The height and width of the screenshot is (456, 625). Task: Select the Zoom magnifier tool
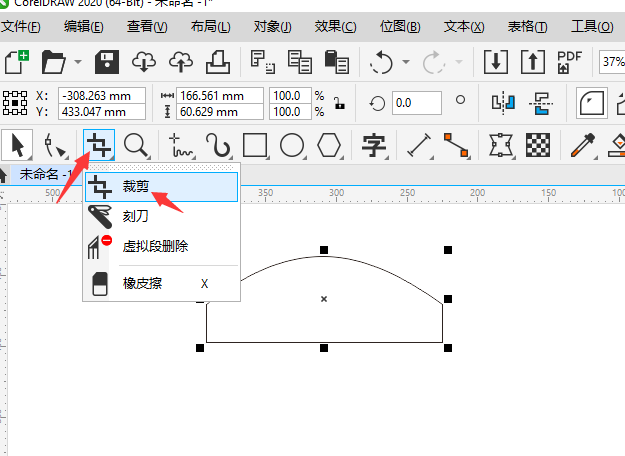[136, 146]
